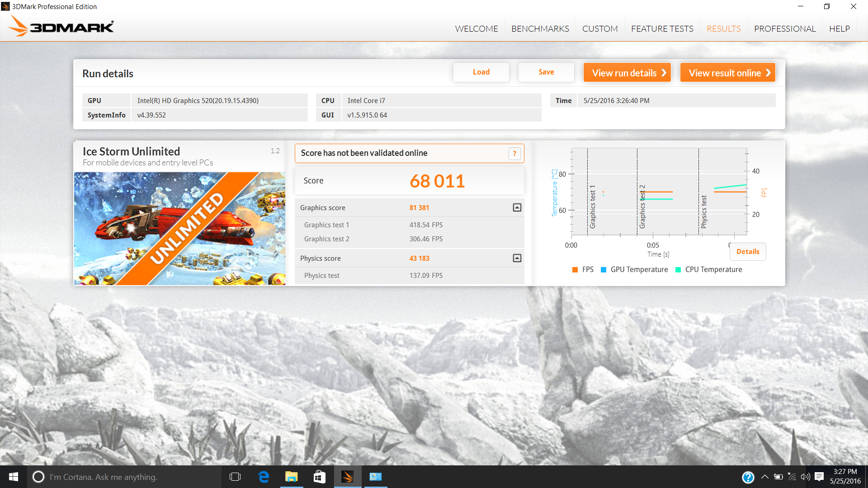The width and height of the screenshot is (868, 488).
Task: Select the RESULTS tab
Action: point(724,28)
